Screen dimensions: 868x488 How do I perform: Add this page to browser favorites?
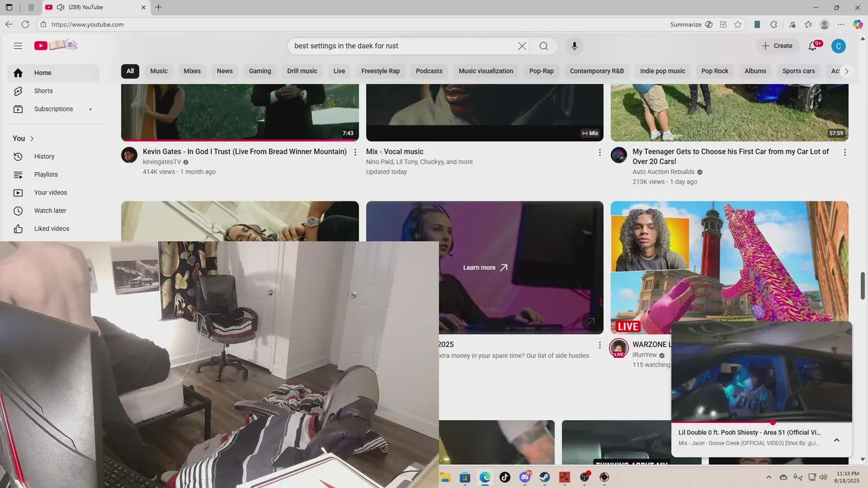(738, 24)
